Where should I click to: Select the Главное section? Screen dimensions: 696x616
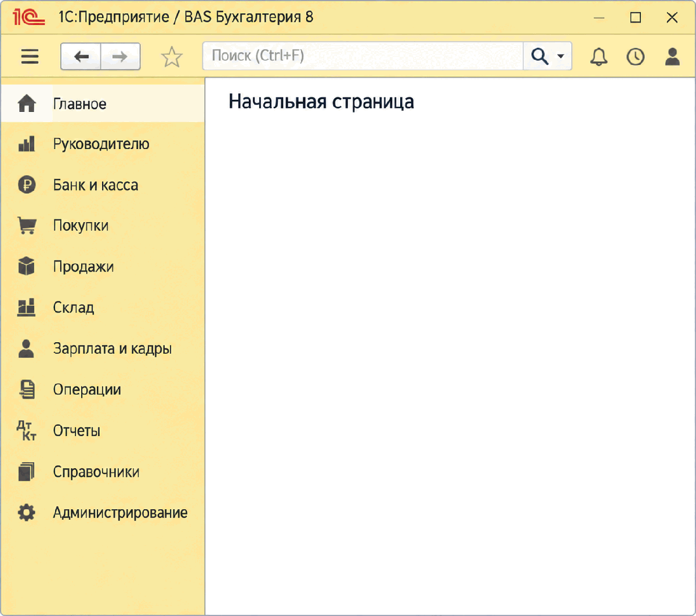(x=103, y=104)
